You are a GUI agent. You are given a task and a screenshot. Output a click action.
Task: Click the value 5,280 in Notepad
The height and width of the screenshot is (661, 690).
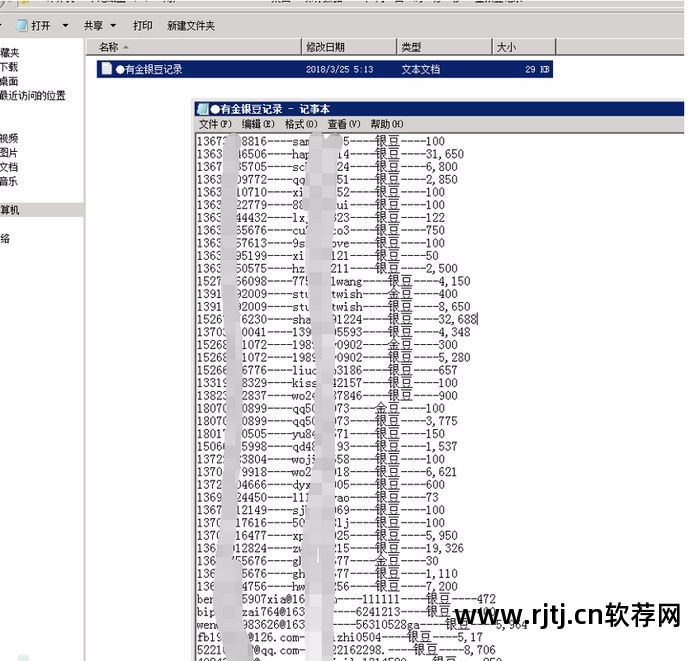[454, 357]
